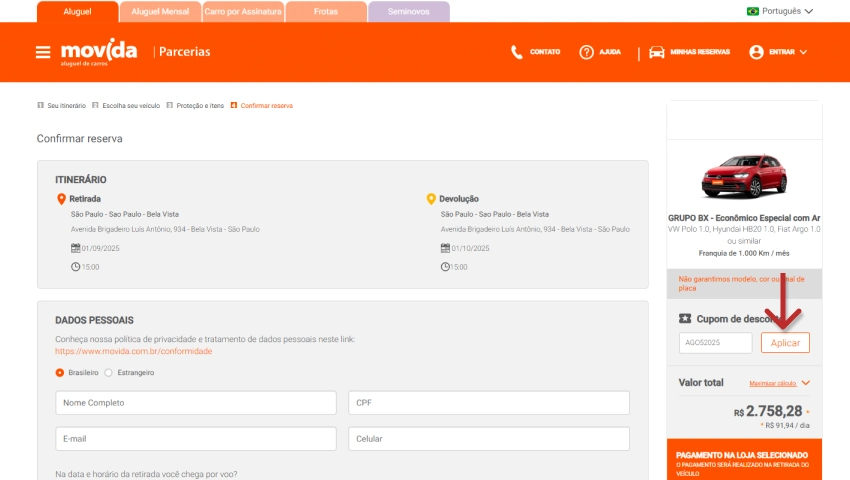Click the coupon ticket icon

tap(685, 319)
